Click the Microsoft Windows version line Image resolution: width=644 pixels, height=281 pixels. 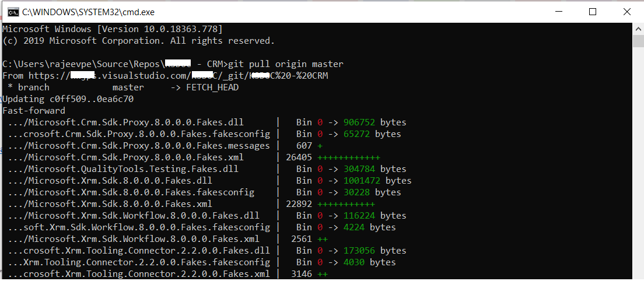coord(113,29)
